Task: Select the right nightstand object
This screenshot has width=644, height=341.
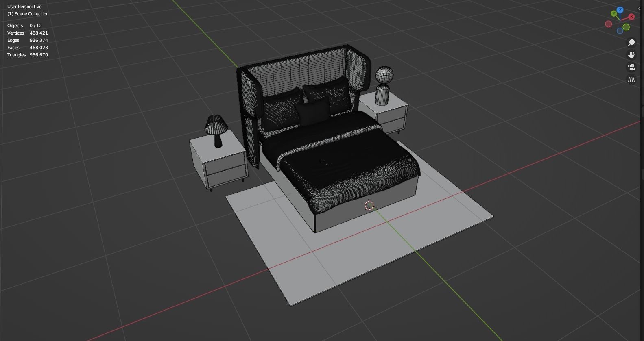Action: (384, 112)
